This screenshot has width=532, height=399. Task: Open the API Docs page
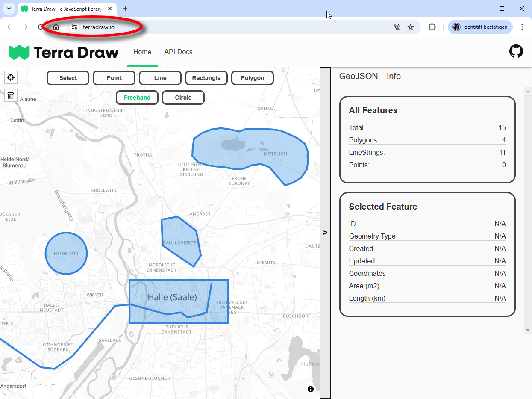(178, 52)
